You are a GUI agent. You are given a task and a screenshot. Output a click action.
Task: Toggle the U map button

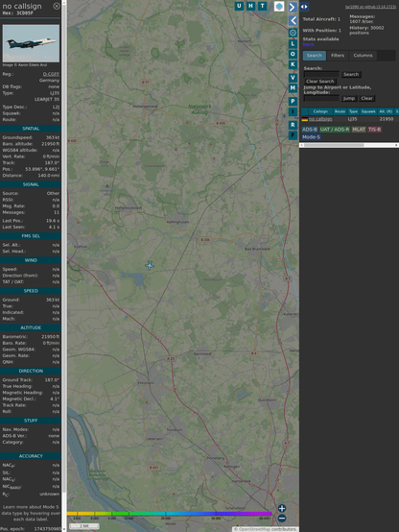point(239,6)
